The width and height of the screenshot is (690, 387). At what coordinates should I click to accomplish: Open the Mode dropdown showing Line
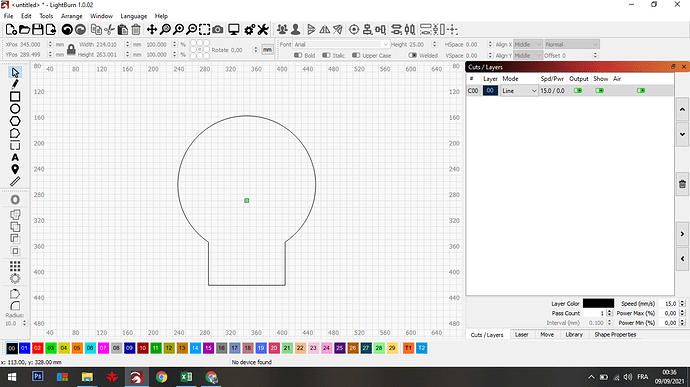[x=519, y=91]
